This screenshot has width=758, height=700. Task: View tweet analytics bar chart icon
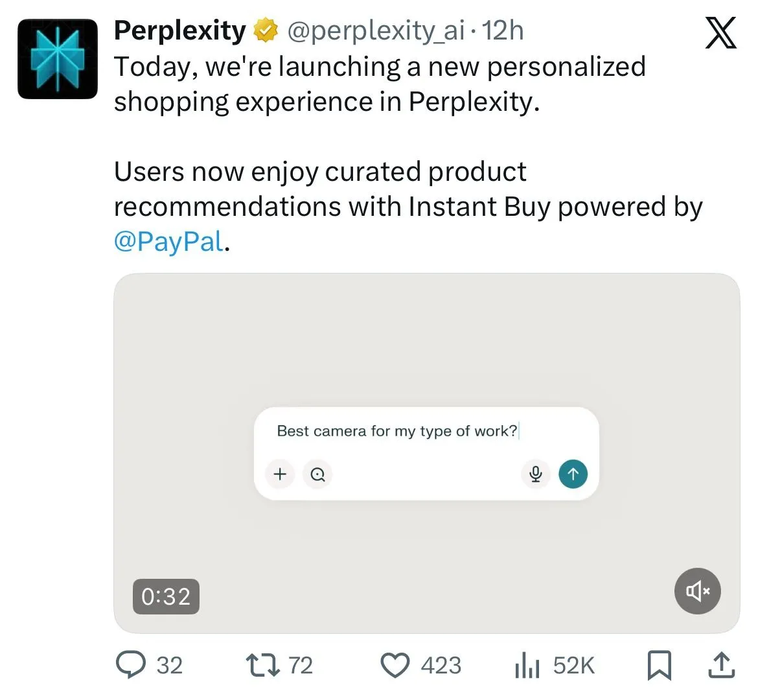[527, 666]
